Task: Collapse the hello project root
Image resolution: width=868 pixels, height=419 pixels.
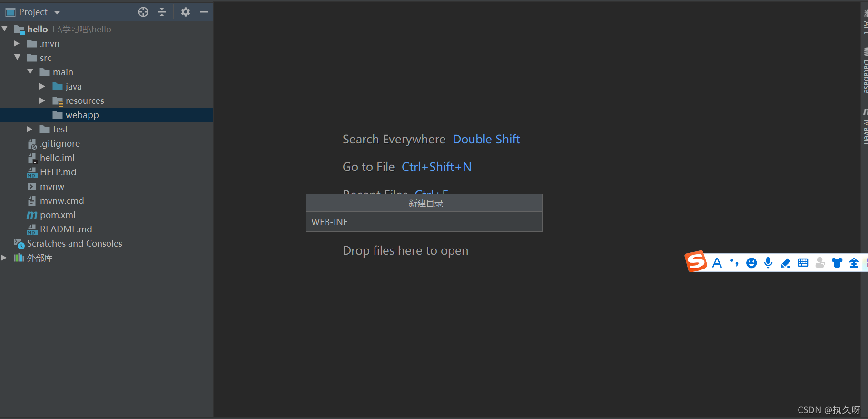Action: [5, 29]
